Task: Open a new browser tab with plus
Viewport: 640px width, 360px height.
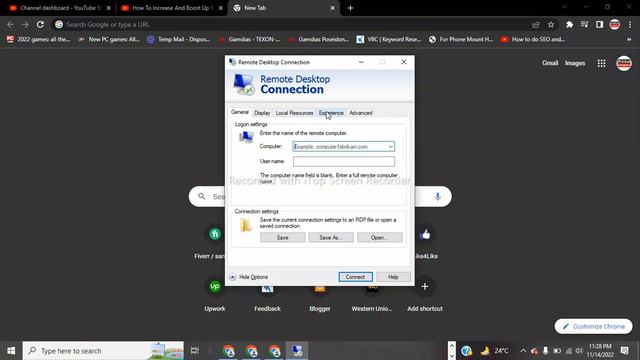Action: 350,8
